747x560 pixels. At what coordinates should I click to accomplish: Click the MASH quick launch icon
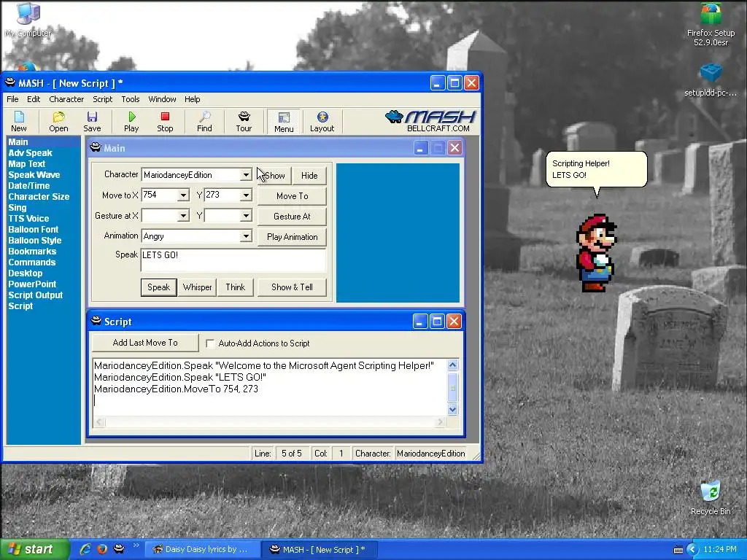(119, 549)
